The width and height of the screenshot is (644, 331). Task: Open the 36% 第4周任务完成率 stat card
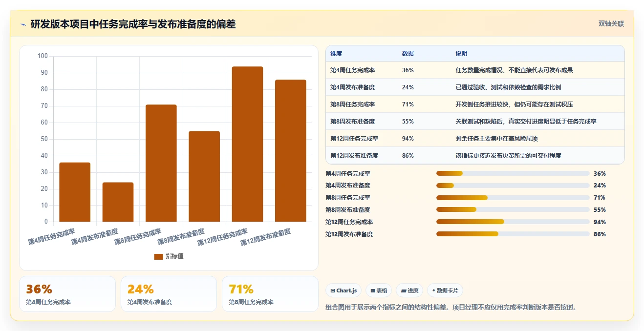pos(67,294)
